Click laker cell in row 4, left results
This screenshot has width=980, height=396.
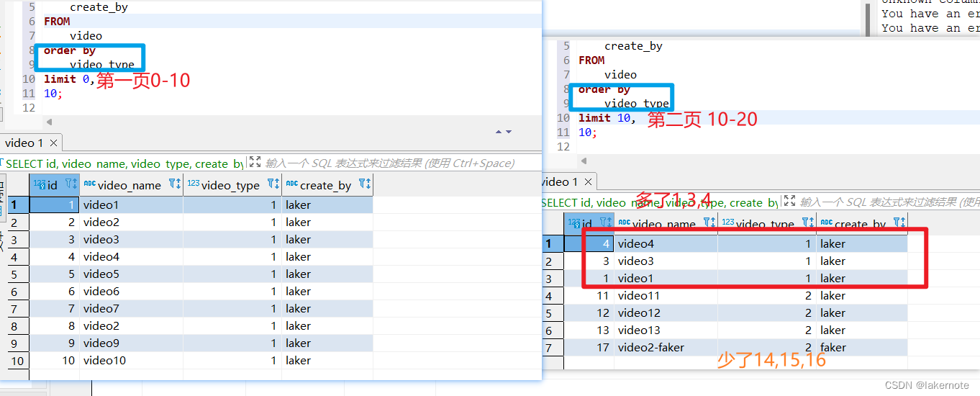pyautogui.click(x=327, y=257)
